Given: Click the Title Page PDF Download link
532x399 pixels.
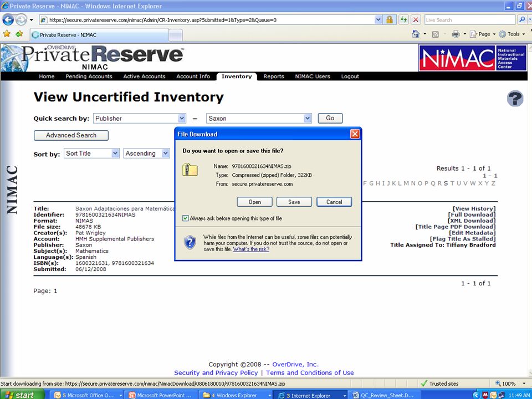Looking at the screenshot, I should coord(456,227).
